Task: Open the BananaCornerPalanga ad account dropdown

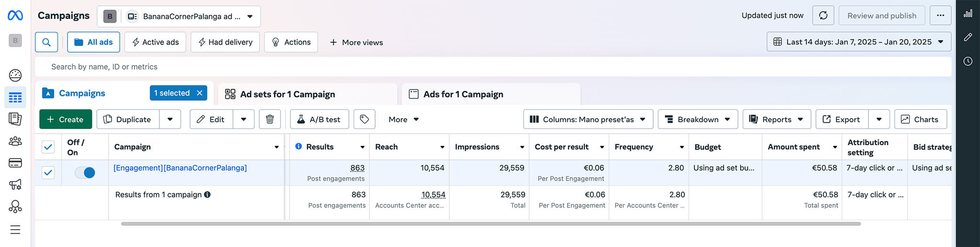Action: click(179, 16)
